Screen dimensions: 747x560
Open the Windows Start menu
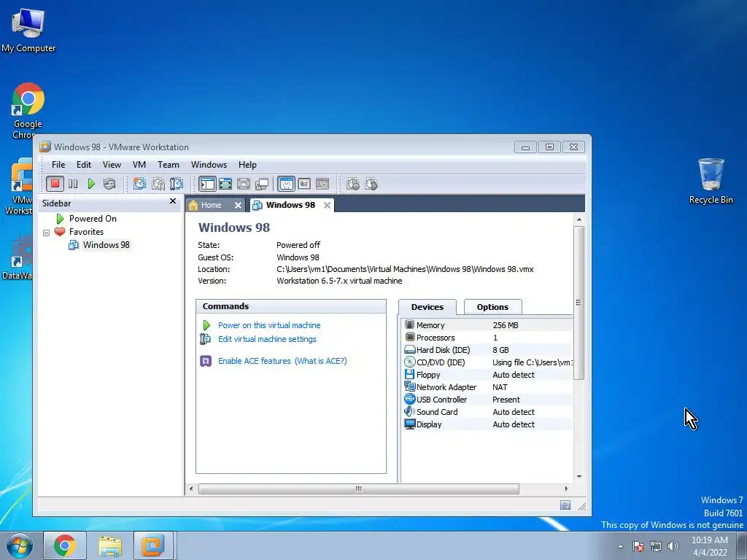19,545
